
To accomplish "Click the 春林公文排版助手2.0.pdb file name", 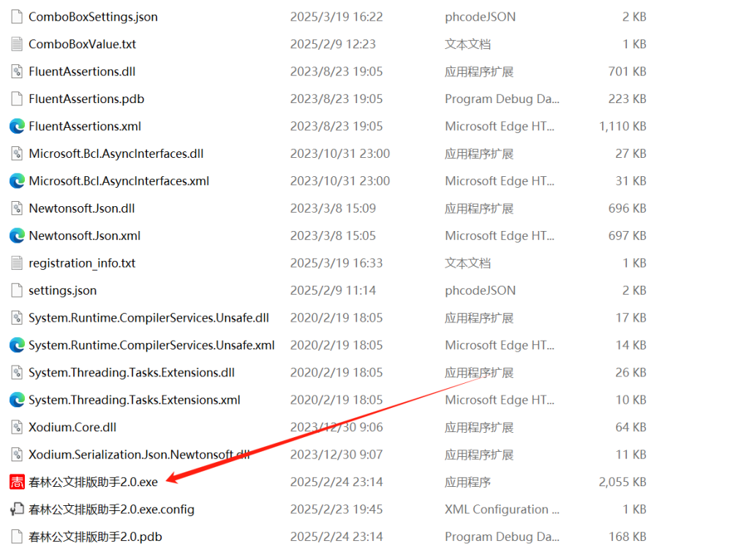I will point(96,537).
